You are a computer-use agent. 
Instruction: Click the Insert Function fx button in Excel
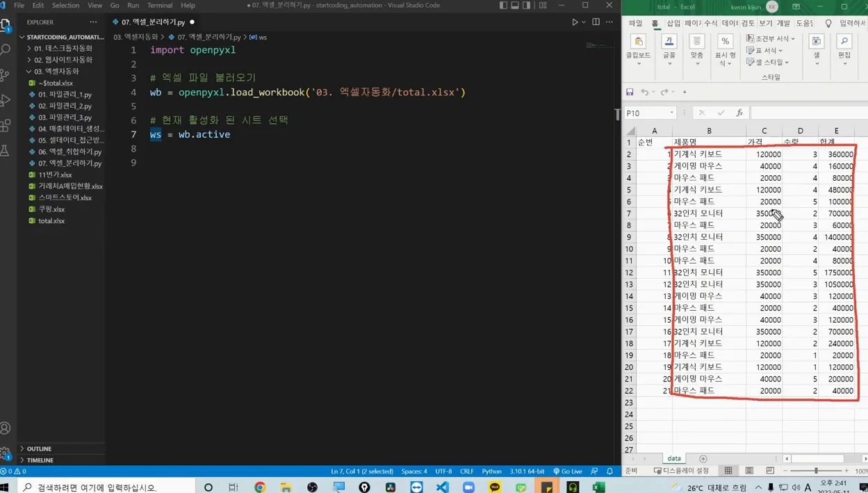(x=739, y=113)
